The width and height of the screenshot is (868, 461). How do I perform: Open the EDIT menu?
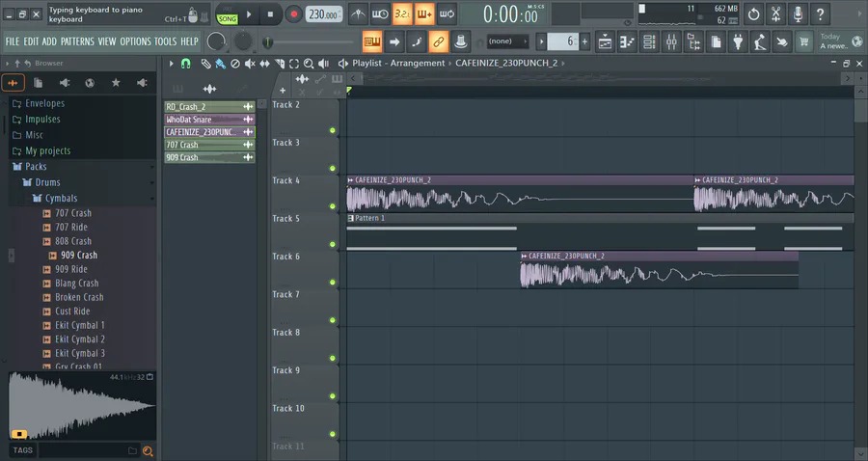click(x=31, y=41)
